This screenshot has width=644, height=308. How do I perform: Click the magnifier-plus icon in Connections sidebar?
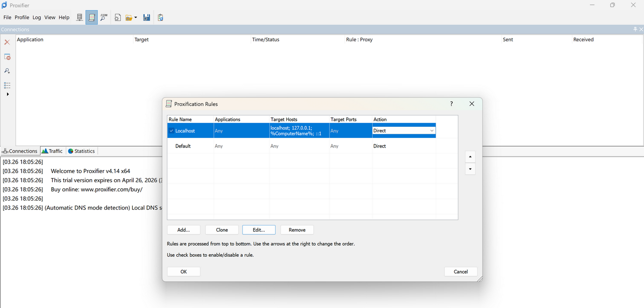(7, 71)
